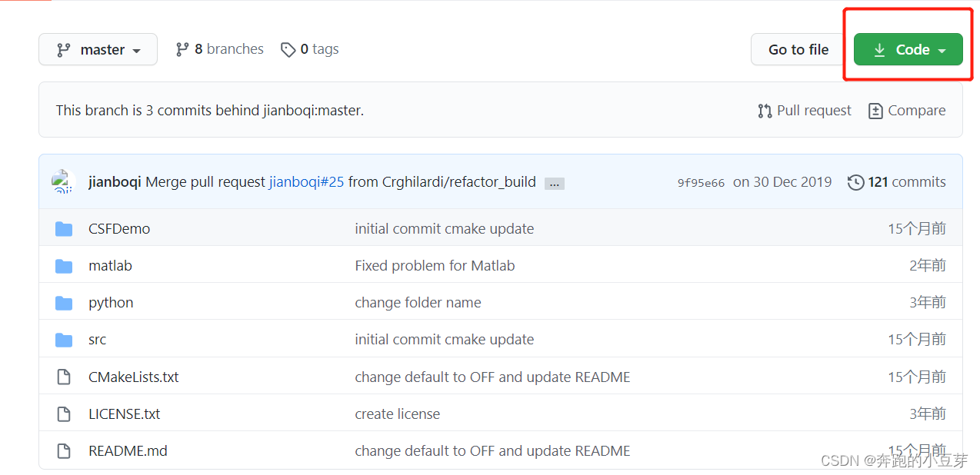Click the CSFDemo folder icon
This screenshot has height=475, width=980.
(x=64, y=229)
